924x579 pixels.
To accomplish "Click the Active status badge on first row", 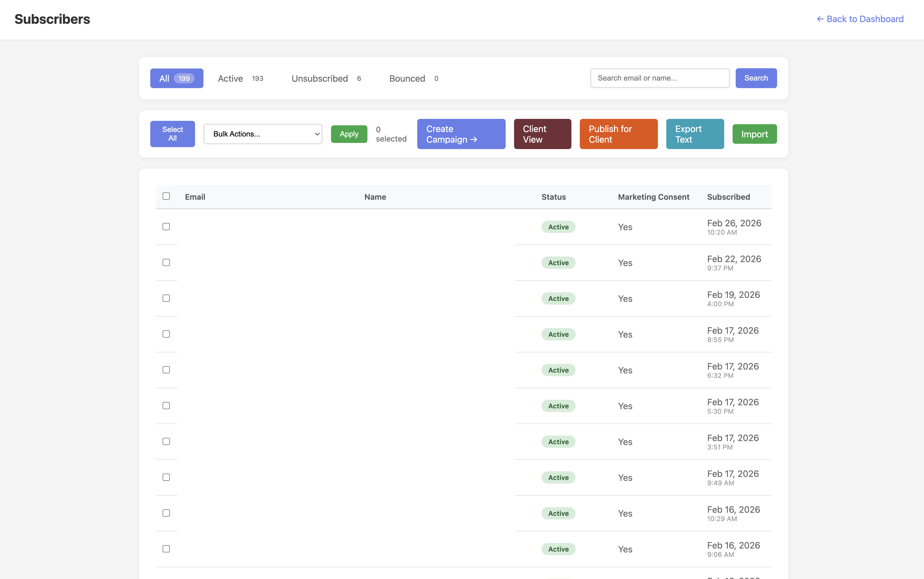I will (558, 227).
